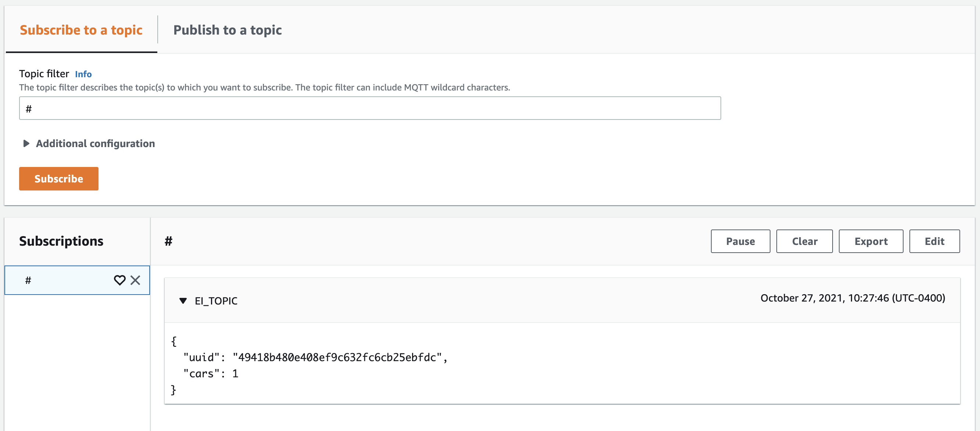Click the Topic filter input field

point(369,108)
